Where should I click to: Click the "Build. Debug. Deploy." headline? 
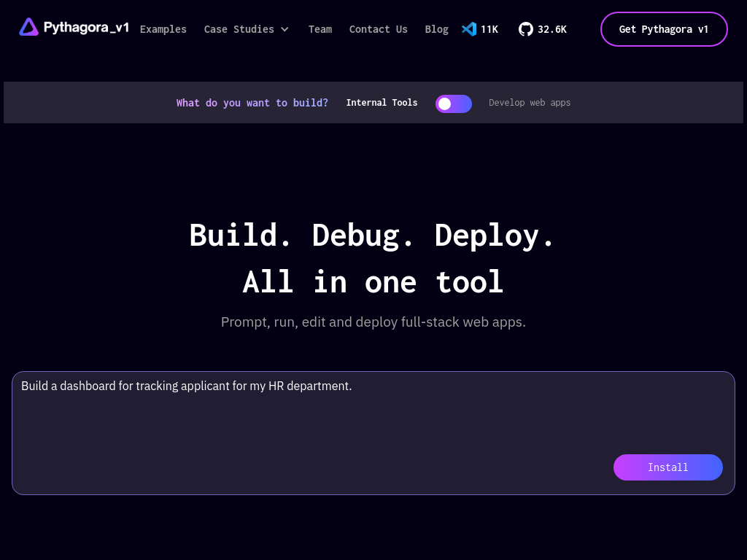pos(373,236)
